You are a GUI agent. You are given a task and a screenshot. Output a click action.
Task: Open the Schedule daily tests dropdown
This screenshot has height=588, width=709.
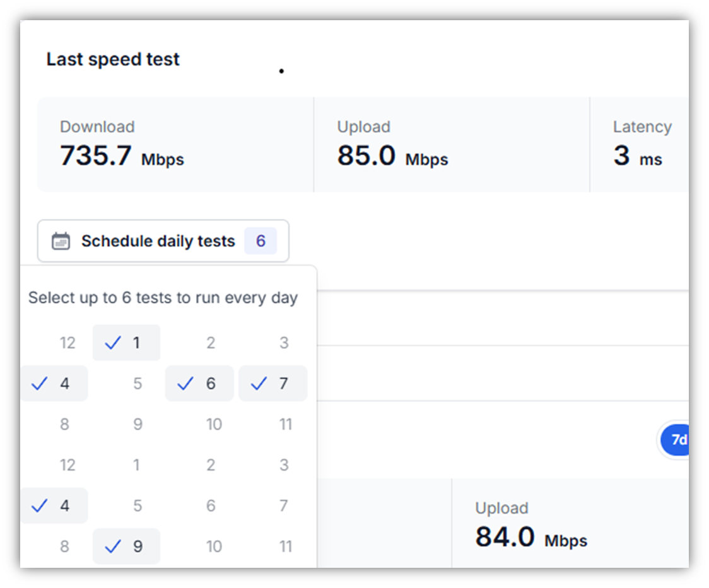[158, 241]
